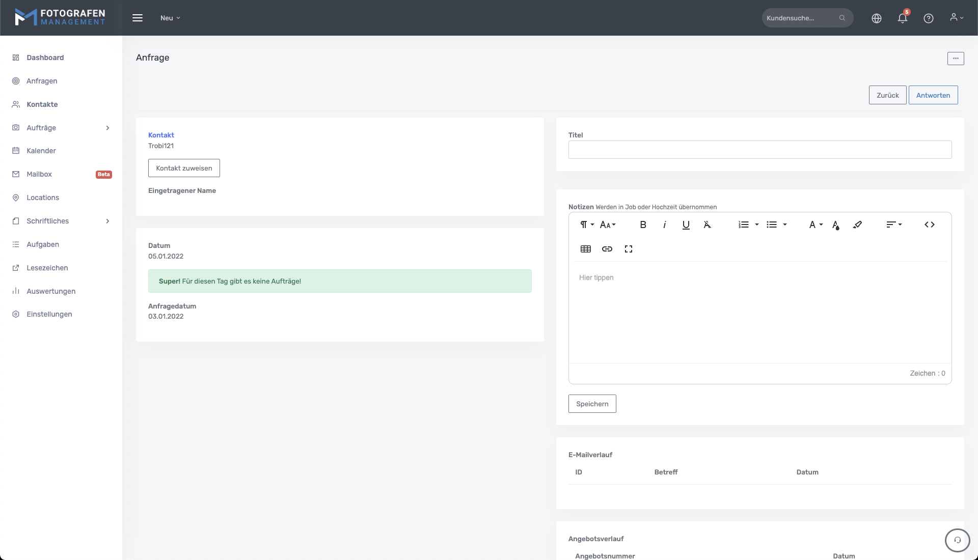The image size is (978, 560).
Task: Open the notifications bell
Action: pyautogui.click(x=902, y=18)
